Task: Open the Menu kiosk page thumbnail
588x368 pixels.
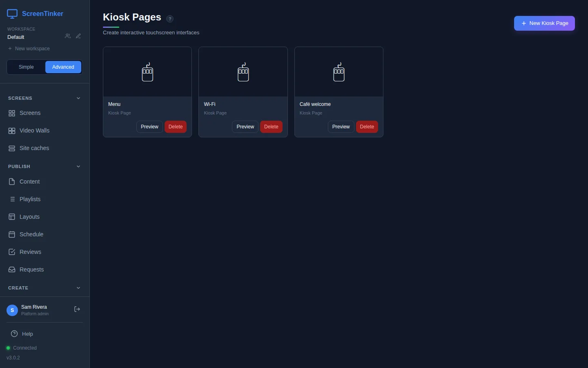Action: 147,72
